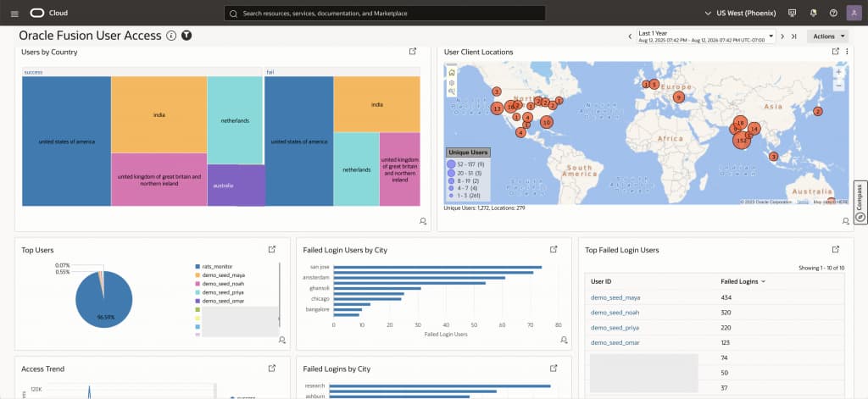Click search-user icon in Failed Login Users by City
Image resolution: width=868 pixels, height=399 pixels.
click(x=564, y=339)
